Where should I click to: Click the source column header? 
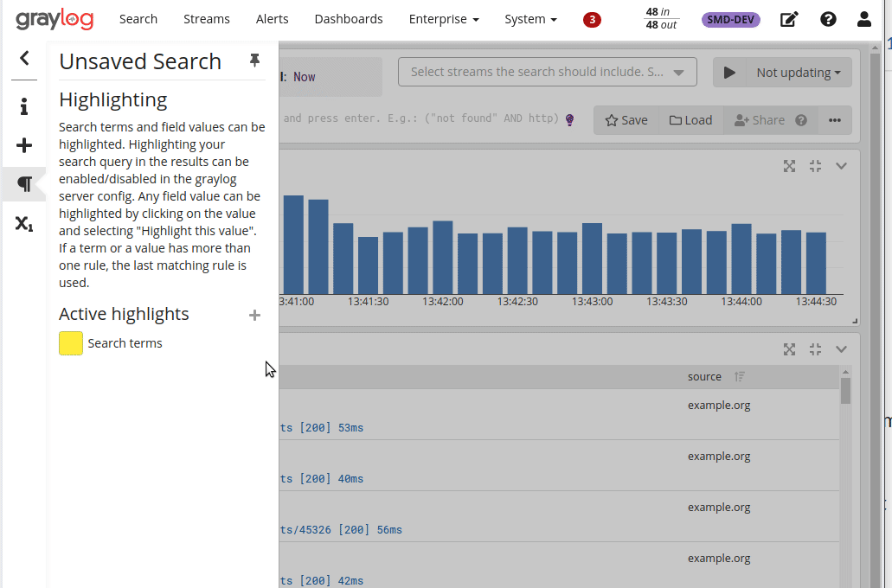point(704,376)
